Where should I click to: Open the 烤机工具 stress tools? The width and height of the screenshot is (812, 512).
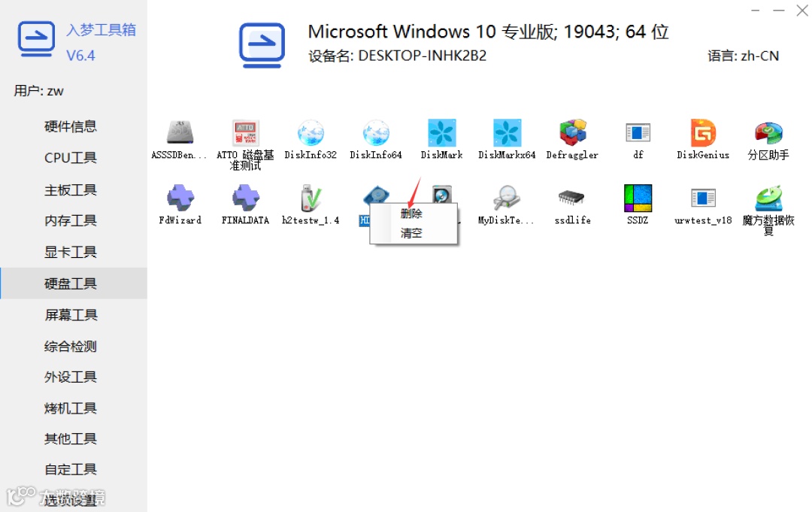pos(74,408)
